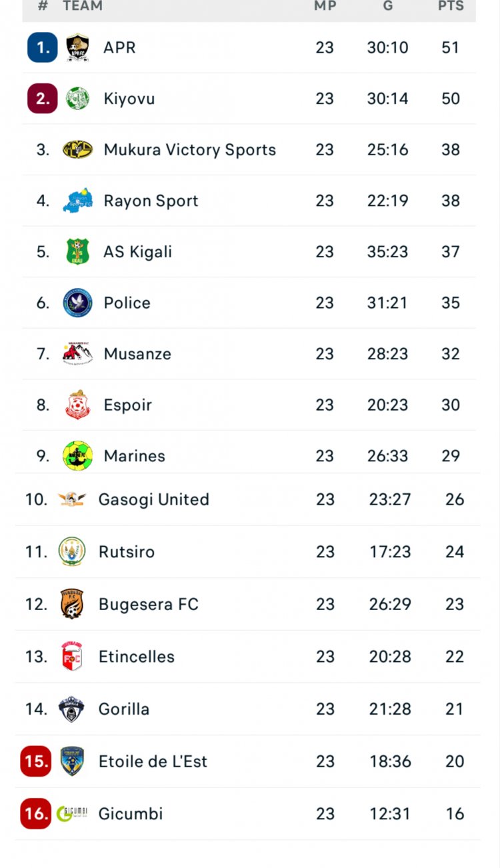500x868 pixels.
Task: Click the APR club crest icon
Action: pos(77,47)
